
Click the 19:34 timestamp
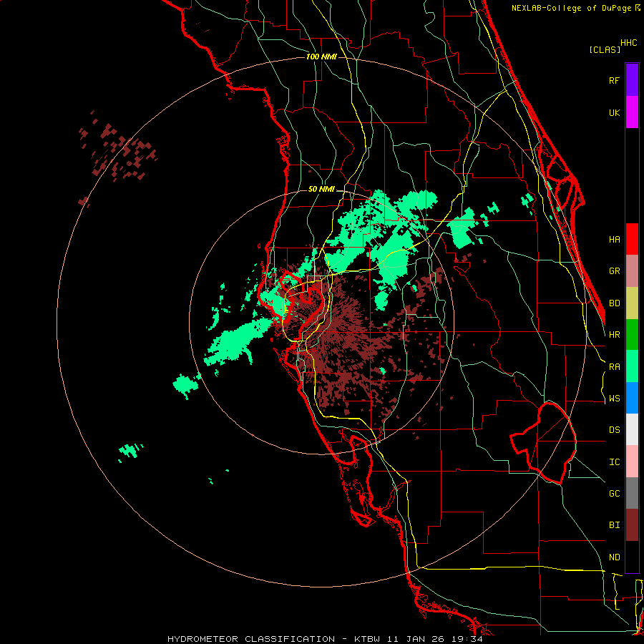pos(469,639)
